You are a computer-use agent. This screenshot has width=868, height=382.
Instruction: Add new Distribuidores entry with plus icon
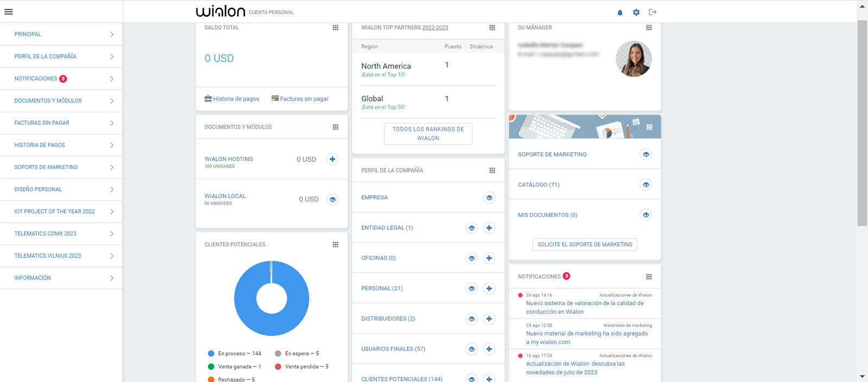(x=489, y=319)
